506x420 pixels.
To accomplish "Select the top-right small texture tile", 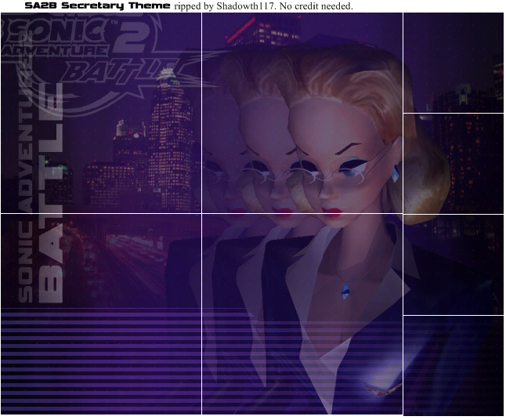I will click(453, 63).
